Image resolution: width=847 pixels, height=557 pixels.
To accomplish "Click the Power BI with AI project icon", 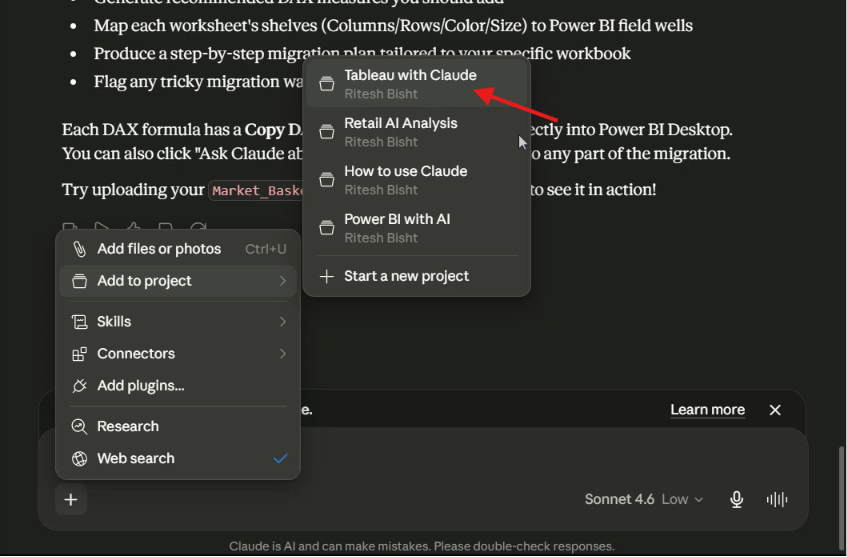I will click(x=326, y=228).
